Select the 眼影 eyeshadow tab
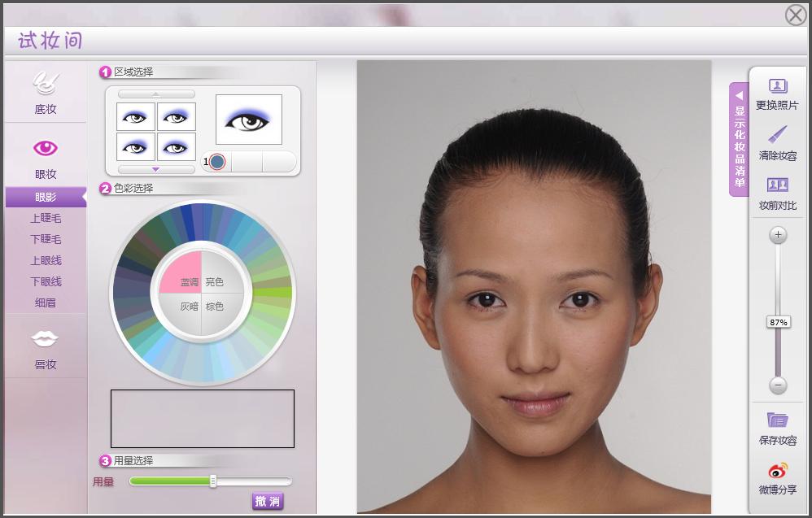Image resolution: width=812 pixels, height=518 pixels. [x=46, y=197]
